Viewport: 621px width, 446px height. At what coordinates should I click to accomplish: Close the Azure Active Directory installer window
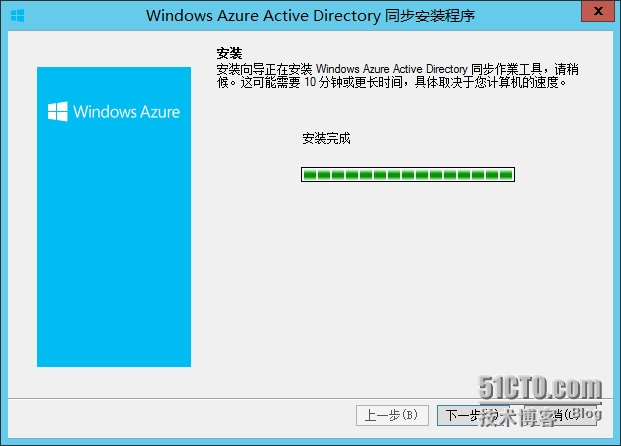[597, 14]
